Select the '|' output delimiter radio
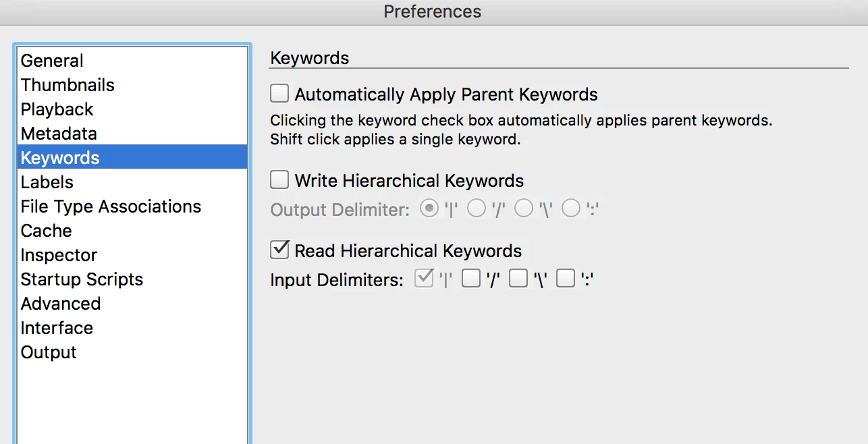Screen dimensions: 868x444 pos(429,209)
